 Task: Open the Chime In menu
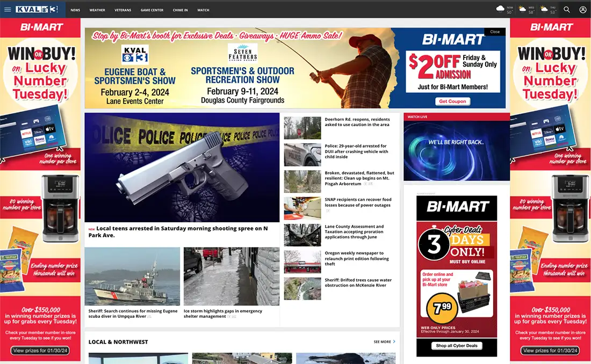tap(180, 10)
